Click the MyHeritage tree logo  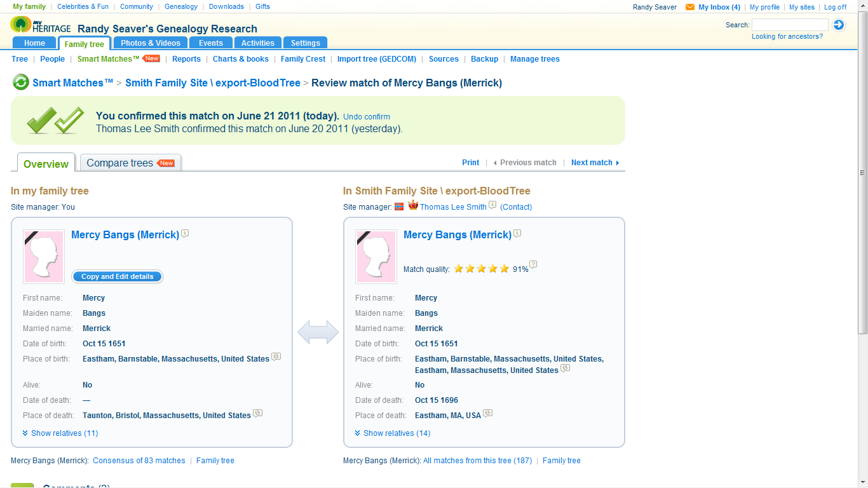[21, 25]
